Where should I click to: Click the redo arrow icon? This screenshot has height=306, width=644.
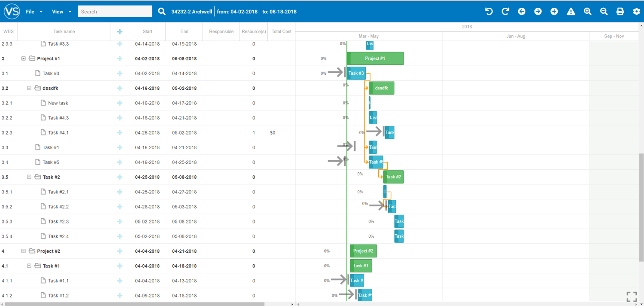coord(505,12)
